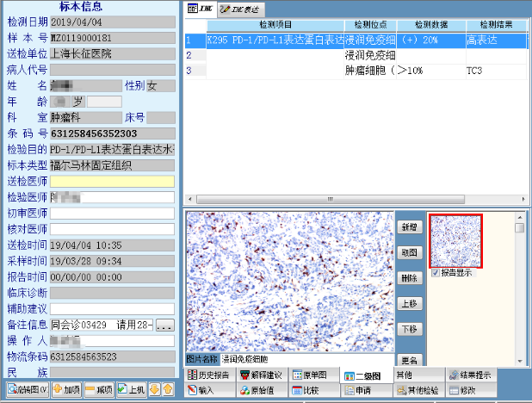
Task: Click the 减项 remove item button
Action: 99,390
